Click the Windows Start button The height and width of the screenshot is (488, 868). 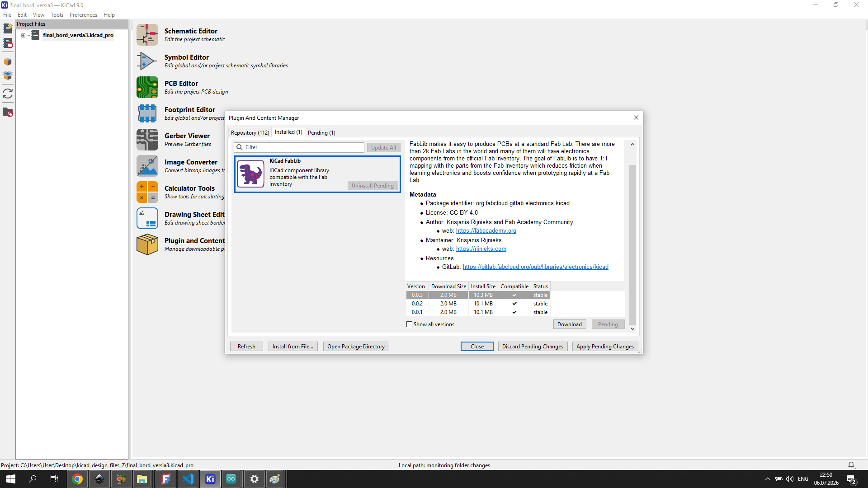coord(11,479)
